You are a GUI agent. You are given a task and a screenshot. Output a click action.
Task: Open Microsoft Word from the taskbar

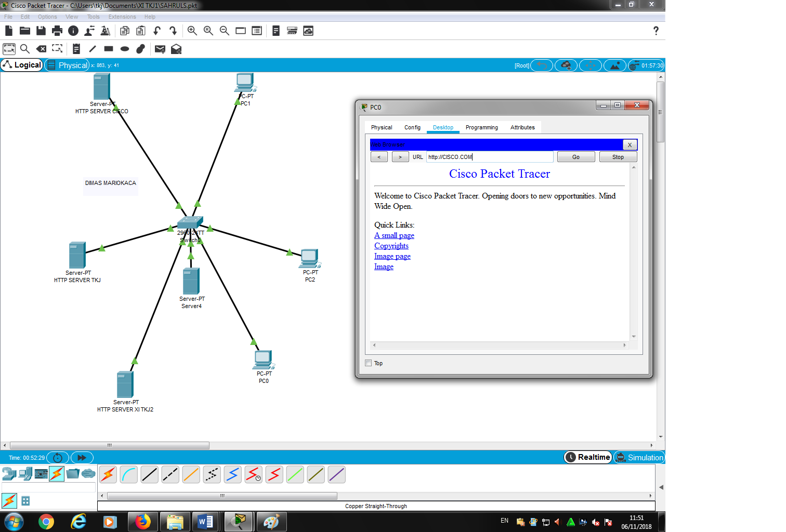pos(205,522)
